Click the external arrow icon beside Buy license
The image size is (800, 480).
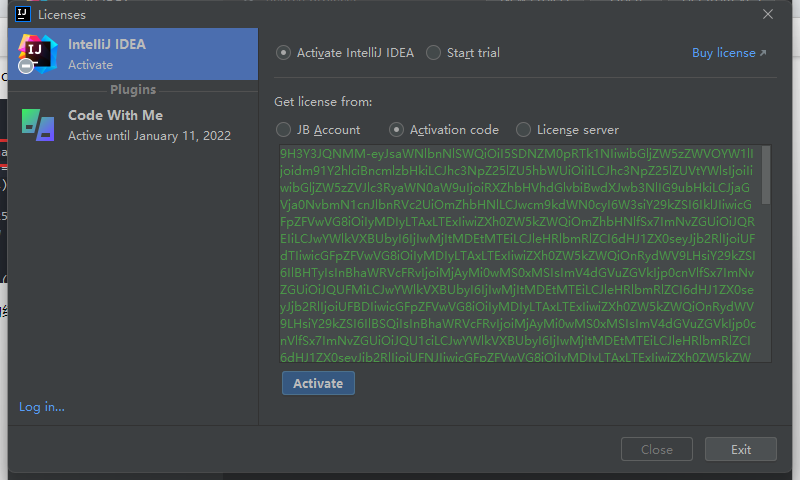coord(763,53)
